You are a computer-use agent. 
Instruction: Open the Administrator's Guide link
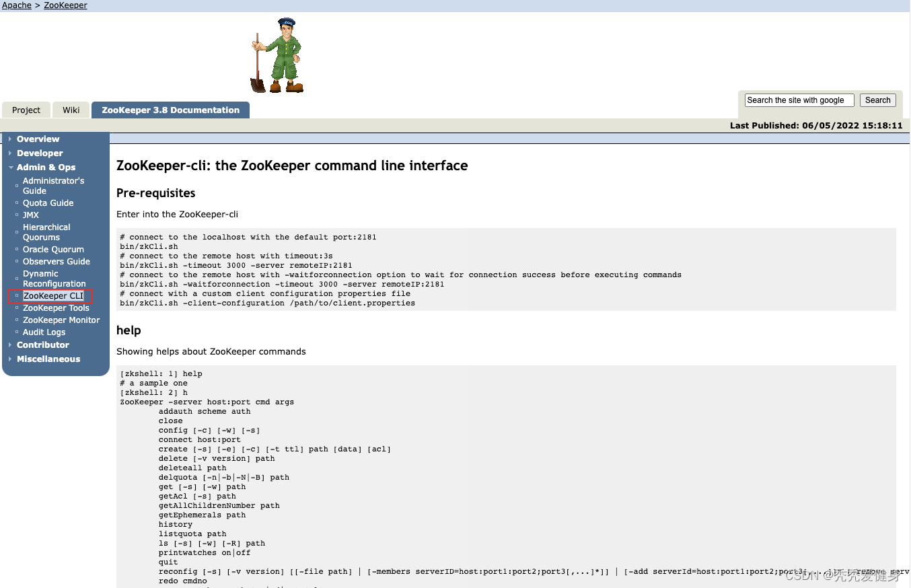coord(53,186)
